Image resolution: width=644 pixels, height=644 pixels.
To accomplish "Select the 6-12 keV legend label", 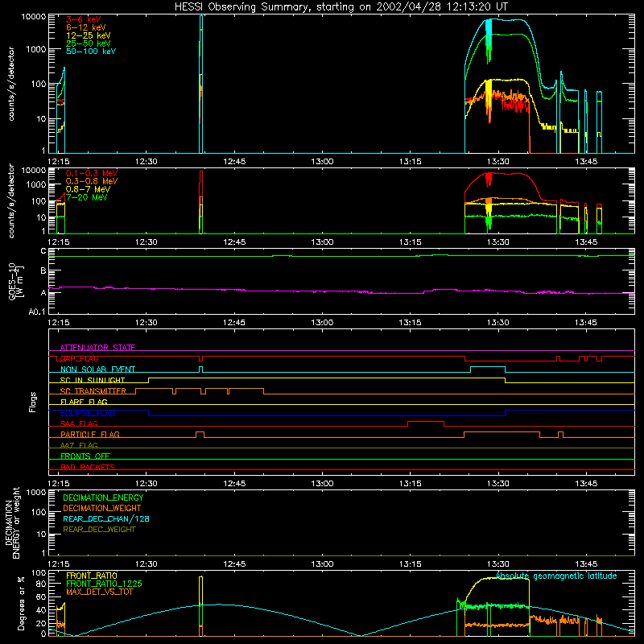I will [x=86, y=27].
